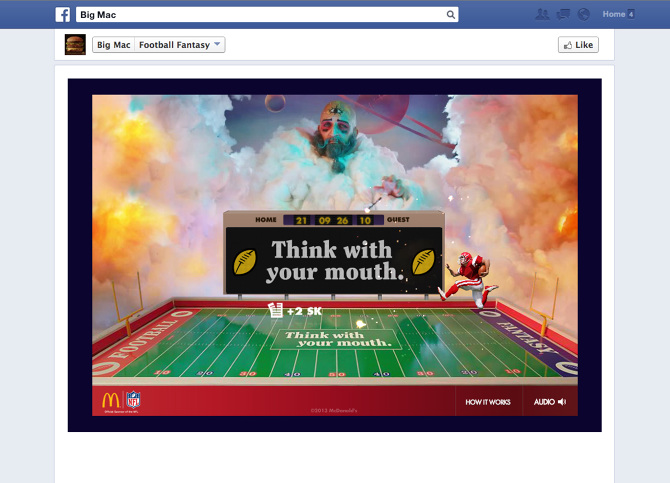Like the Big Mac page
The width and height of the screenshot is (670, 483).
click(578, 45)
